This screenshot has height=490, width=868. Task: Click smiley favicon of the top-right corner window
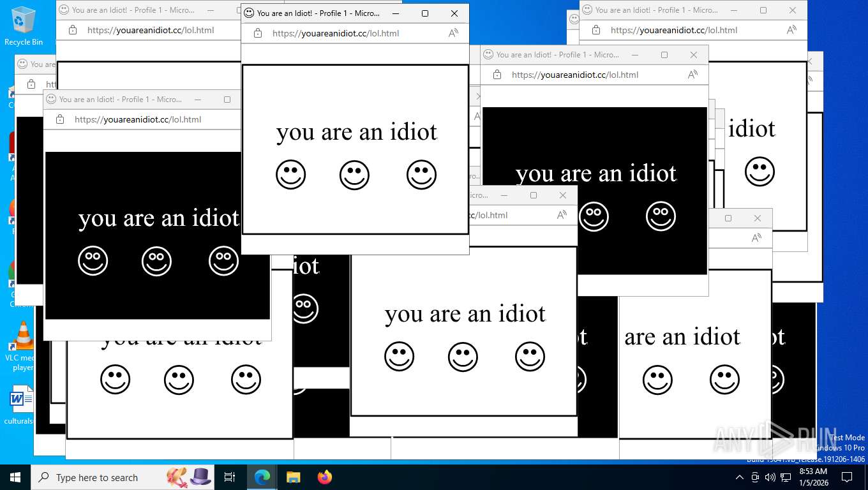(x=587, y=10)
